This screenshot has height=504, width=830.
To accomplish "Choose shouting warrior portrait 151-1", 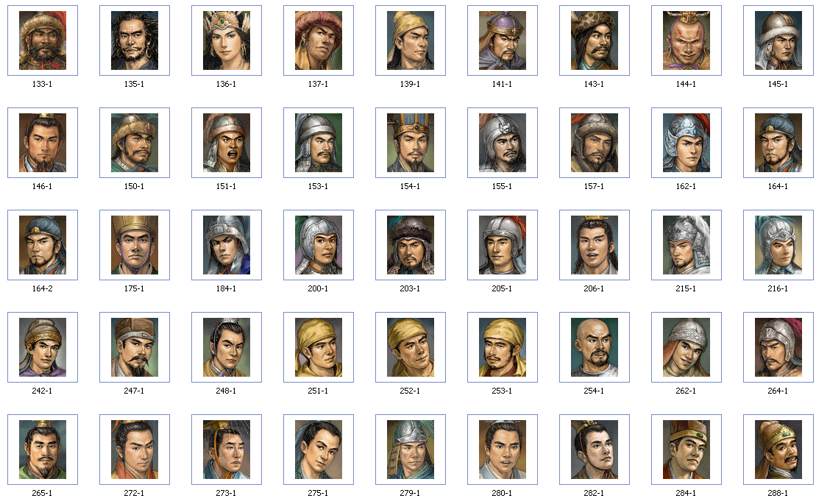I will tap(227, 143).
